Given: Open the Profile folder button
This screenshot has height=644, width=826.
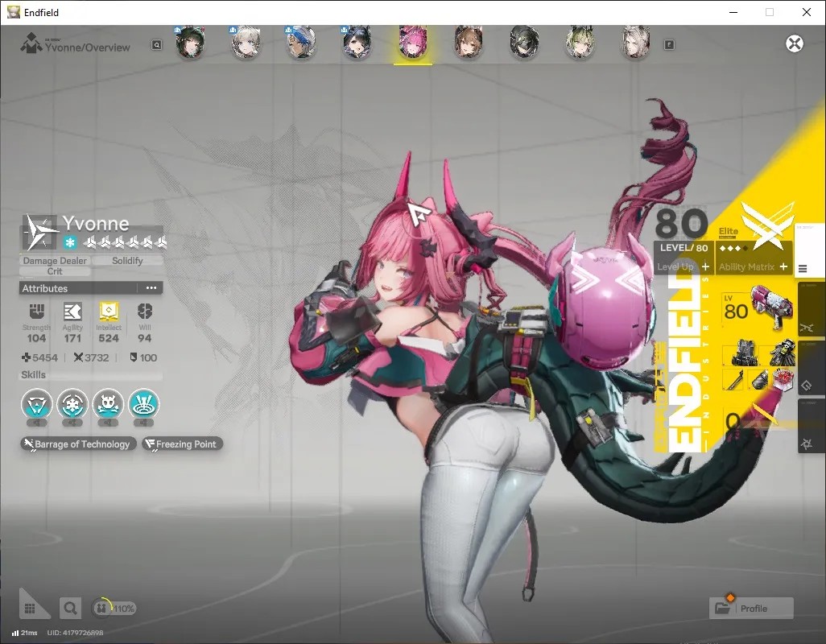Looking at the screenshot, I should point(752,609).
